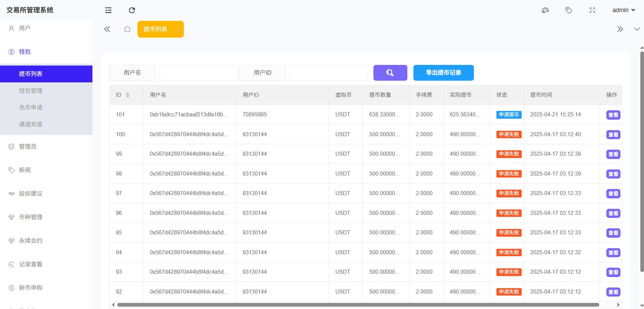Click the magnifier search button
Screen dimensions: 644x309
click(390, 73)
